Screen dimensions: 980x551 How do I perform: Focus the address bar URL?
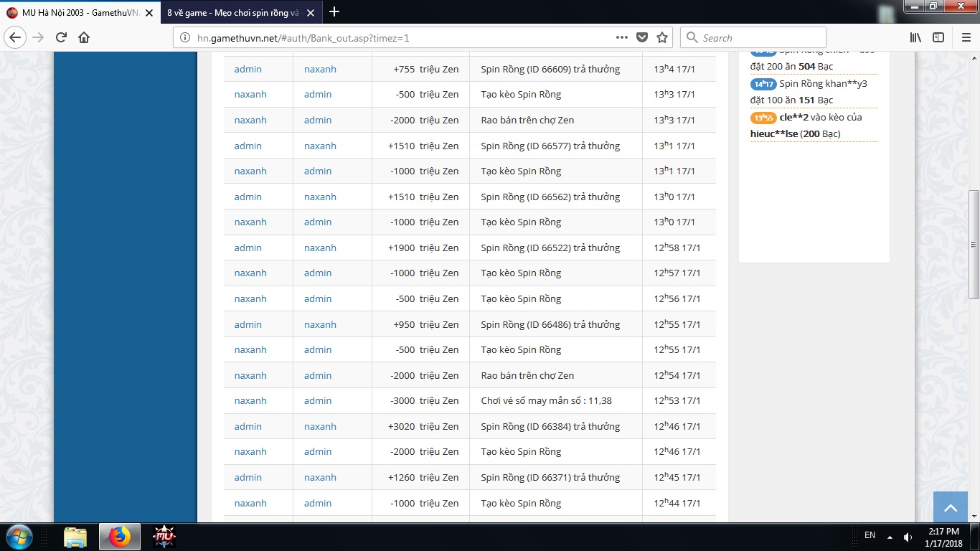pos(402,38)
